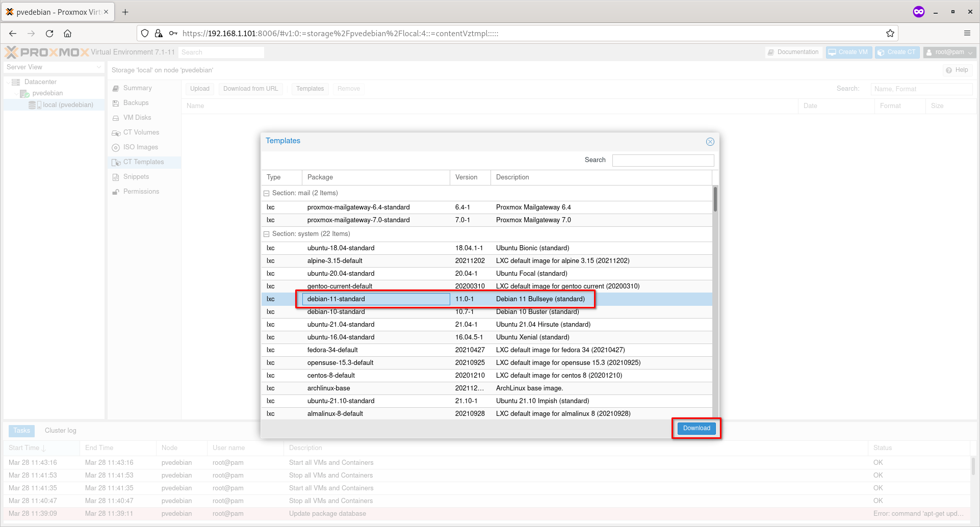Image resolution: width=980 pixels, height=527 pixels.
Task: Select the centos-8-default template
Action: tap(486, 376)
